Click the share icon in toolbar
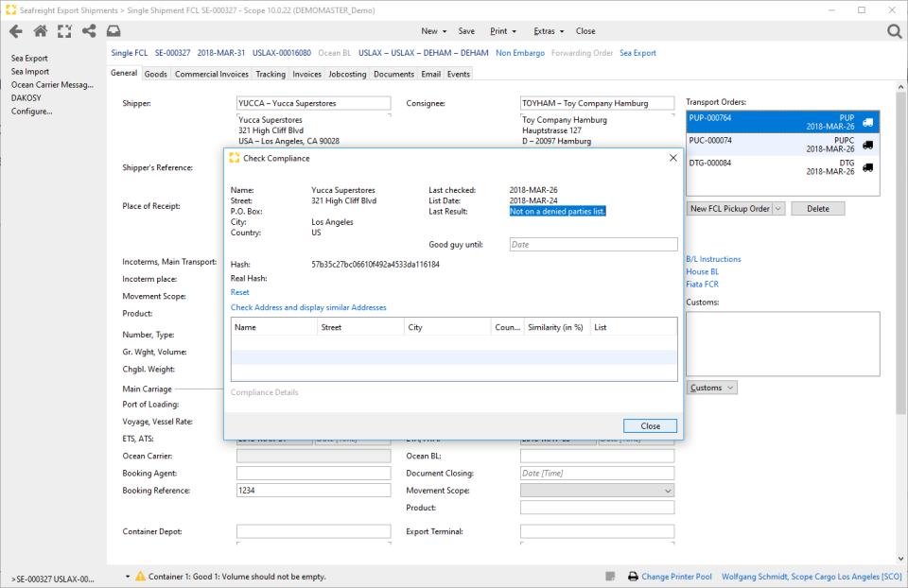 89,31
